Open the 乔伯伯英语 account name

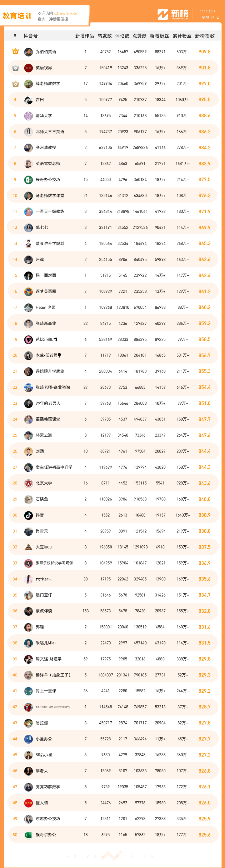(x=46, y=52)
